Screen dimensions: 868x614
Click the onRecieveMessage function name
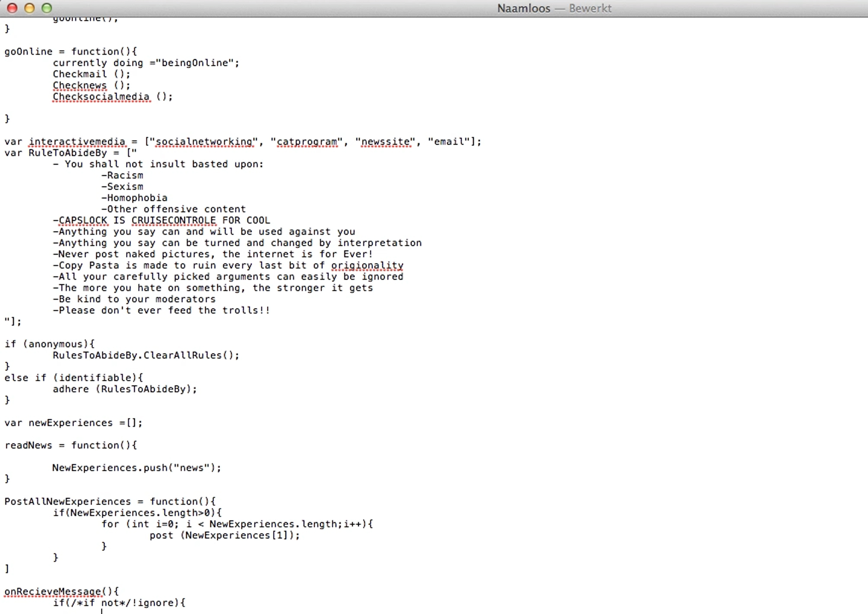(53, 592)
